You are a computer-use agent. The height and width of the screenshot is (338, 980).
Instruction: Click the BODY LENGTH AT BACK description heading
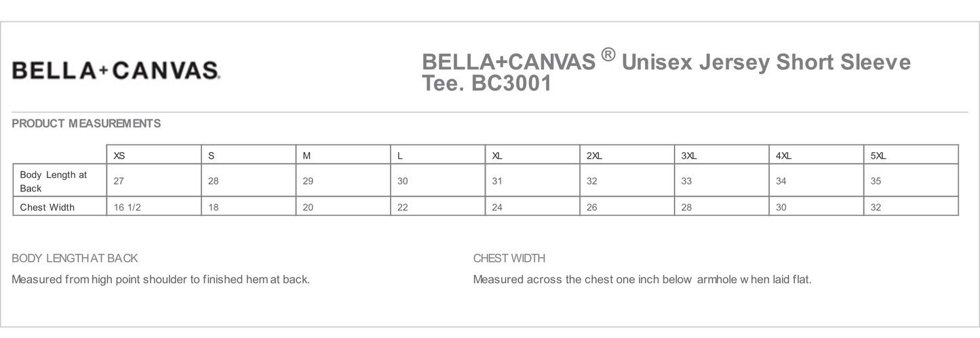pyautogui.click(x=75, y=258)
